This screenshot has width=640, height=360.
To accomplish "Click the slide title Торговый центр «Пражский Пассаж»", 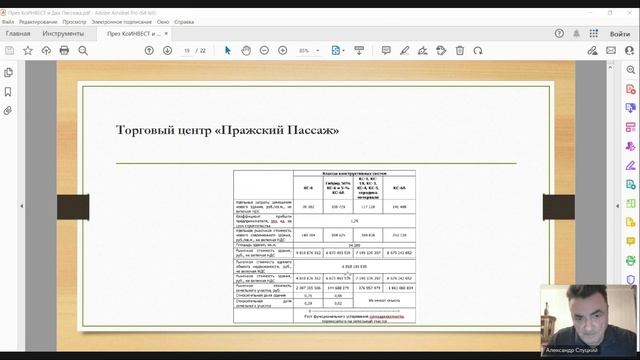I will [x=227, y=130].
